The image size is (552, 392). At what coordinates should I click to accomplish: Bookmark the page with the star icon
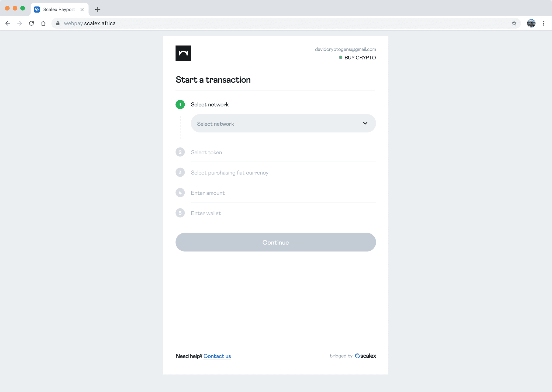514,23
